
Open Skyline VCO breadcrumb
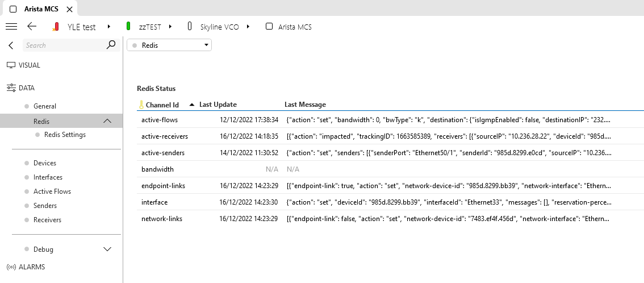[x=219, y=27]
